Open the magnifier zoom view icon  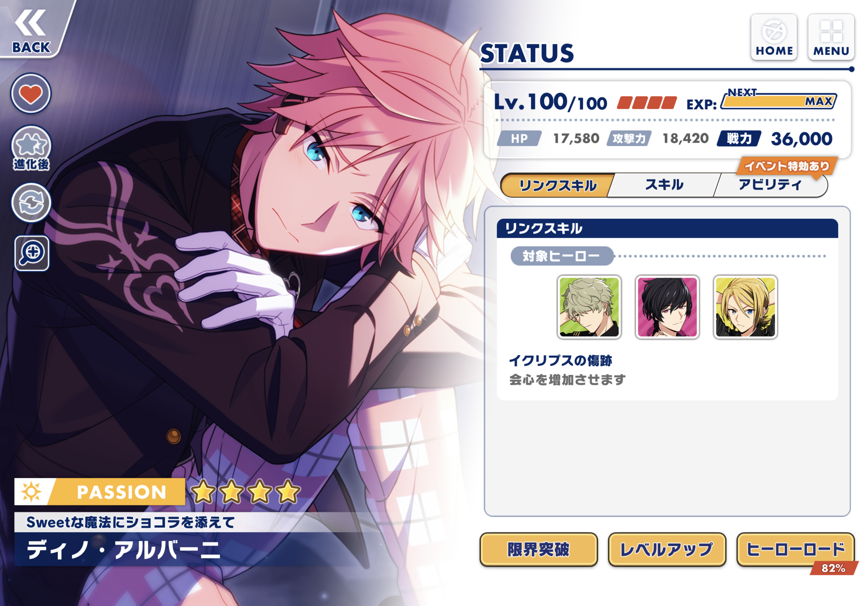click(32, 253)
